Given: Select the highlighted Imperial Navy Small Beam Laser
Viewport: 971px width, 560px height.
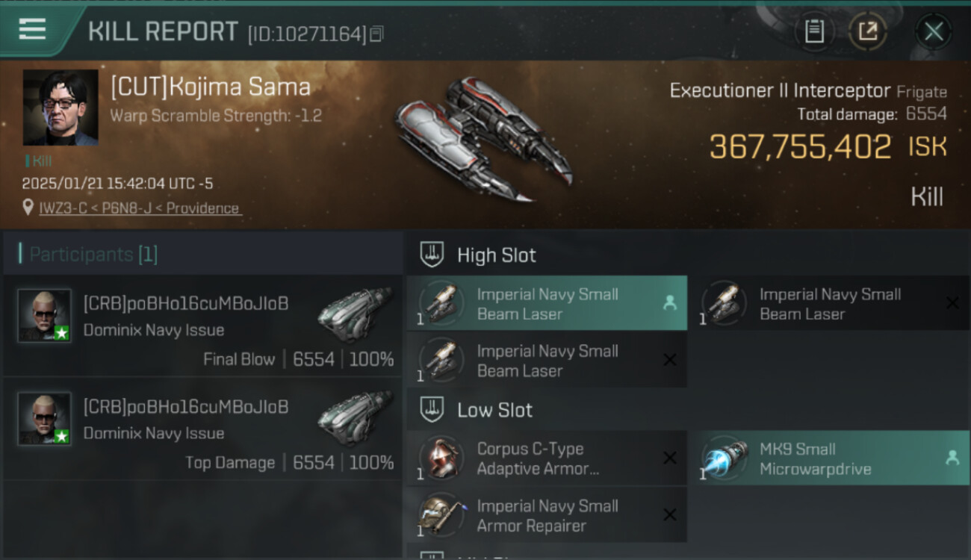Looking at the screenshot, I should tap(547, 303).
